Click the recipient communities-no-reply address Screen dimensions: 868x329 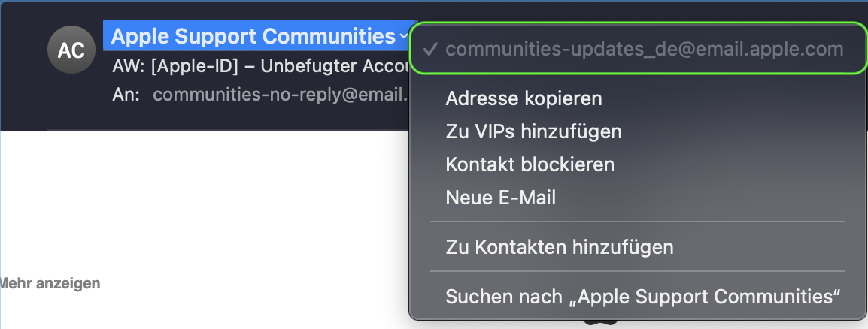pos(280,95)
